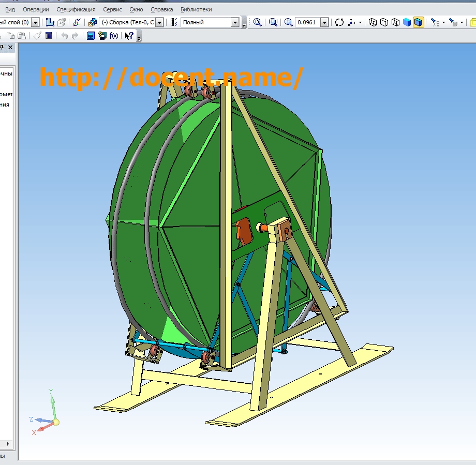Pin the left side panel
This screenshot has height=465, width=476.
point(2,47)
